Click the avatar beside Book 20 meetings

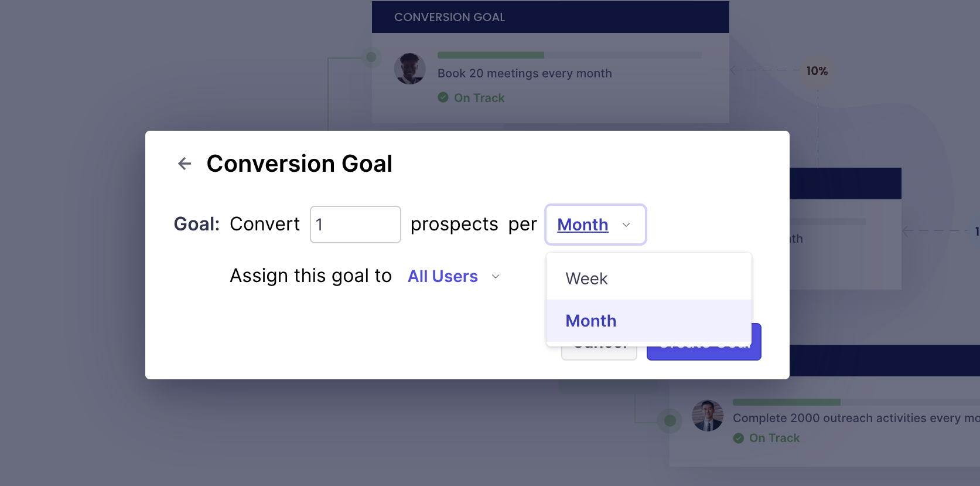pos(410,69)
